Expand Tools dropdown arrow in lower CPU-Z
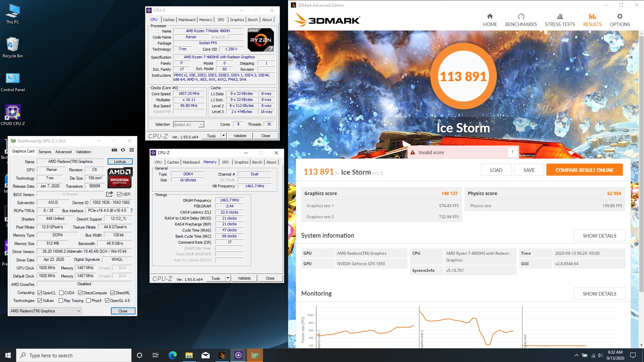The height and width of the screenshot is (362, 644). pos(228,278)
